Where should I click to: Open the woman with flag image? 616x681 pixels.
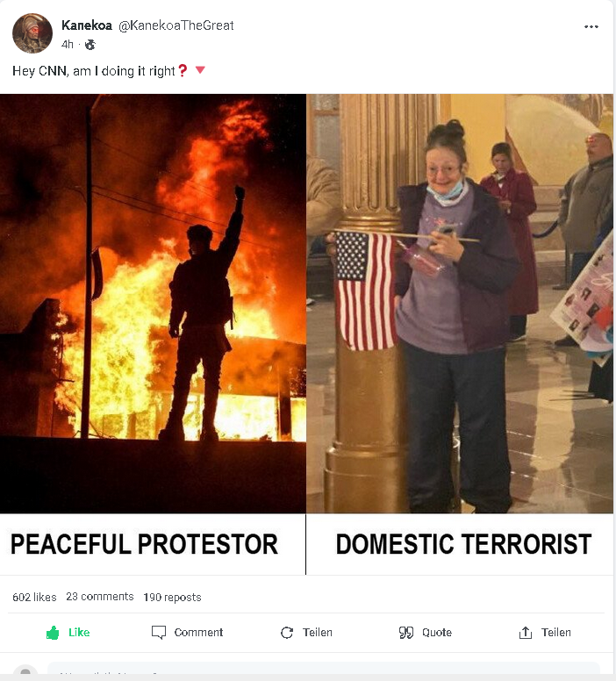tap(460, 304)
